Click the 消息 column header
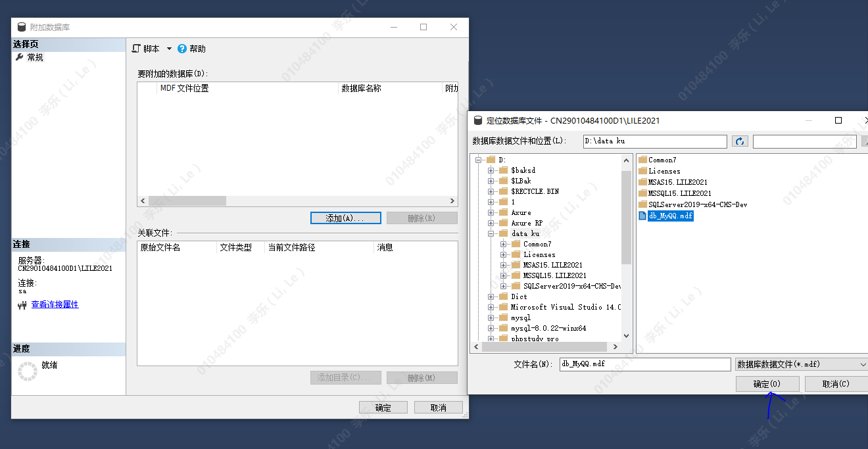The image size is (868, 449). pyautogui.click(x=416, y=247)
